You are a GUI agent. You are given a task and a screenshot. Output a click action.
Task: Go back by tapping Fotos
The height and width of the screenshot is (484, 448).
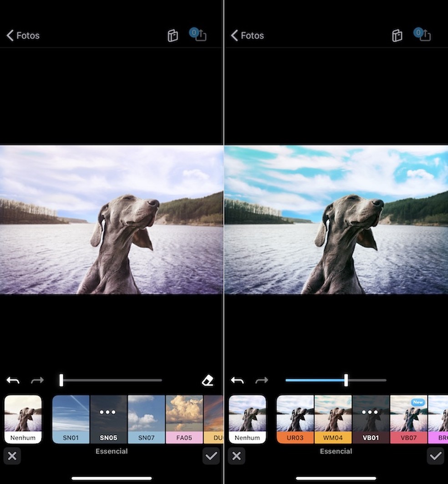pyautogui.click(x=22, y=35)
